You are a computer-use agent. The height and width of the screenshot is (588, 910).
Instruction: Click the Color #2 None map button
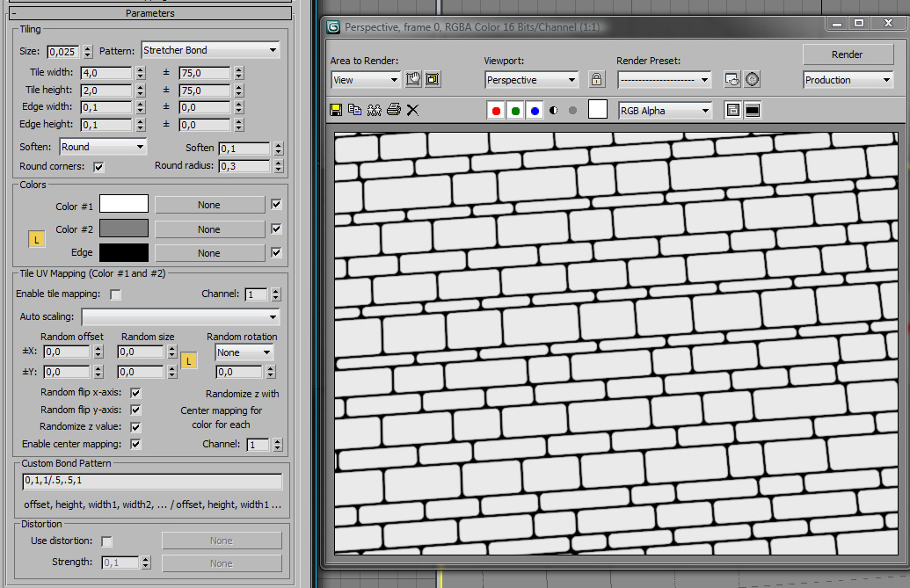[209, 229]
